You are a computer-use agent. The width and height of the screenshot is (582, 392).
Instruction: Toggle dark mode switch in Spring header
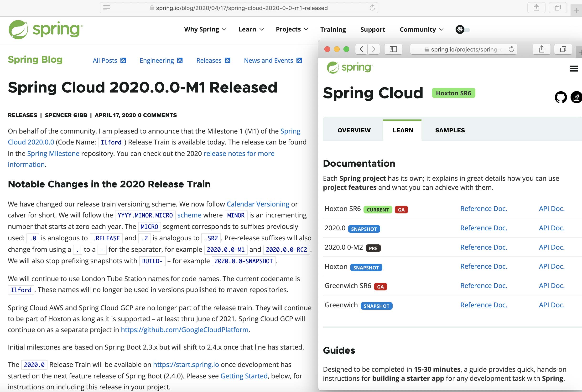pos(463,30)
